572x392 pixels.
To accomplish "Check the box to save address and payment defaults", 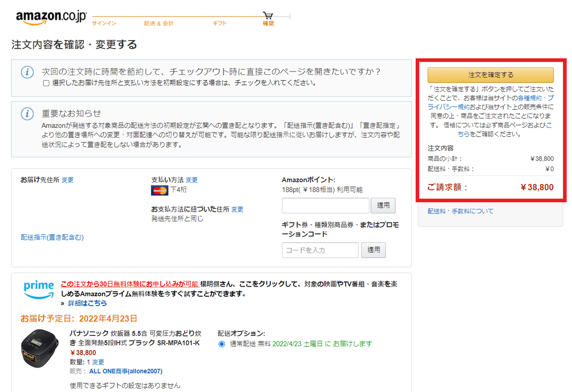I will coord(46,83).
